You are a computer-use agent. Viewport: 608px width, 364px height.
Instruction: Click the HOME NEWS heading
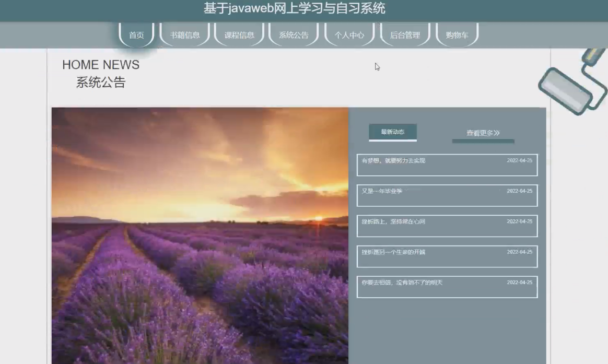101,65
